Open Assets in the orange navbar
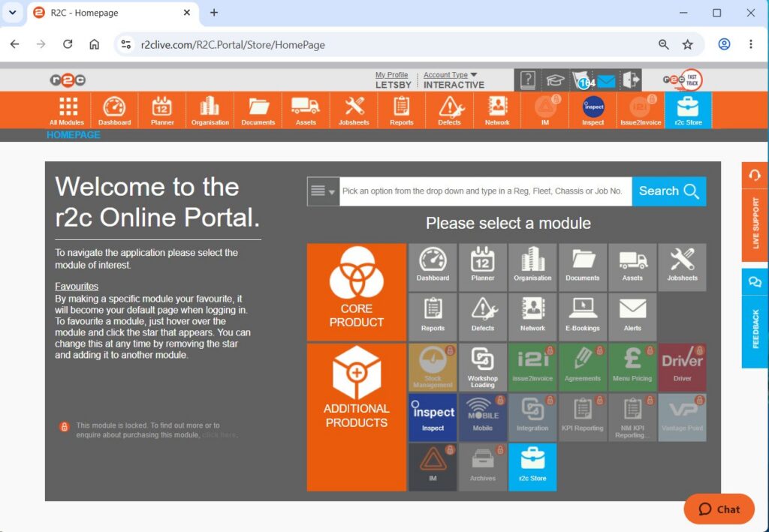Screen dimensions: 769x532 [306, 111]
